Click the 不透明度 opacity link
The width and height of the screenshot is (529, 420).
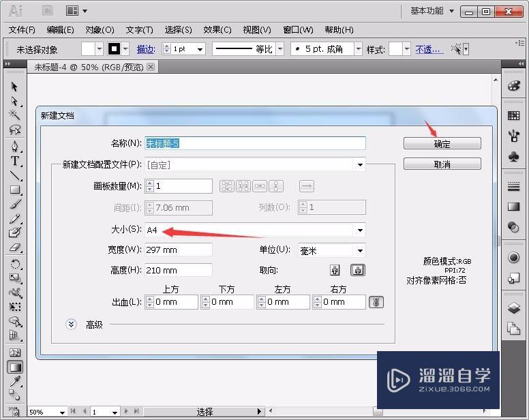[429, 50]
